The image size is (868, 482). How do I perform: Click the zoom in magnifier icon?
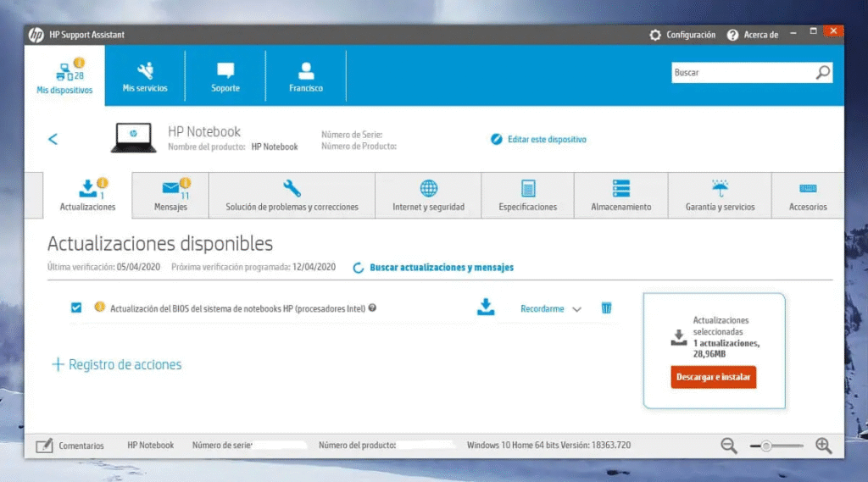coord(823,445)
